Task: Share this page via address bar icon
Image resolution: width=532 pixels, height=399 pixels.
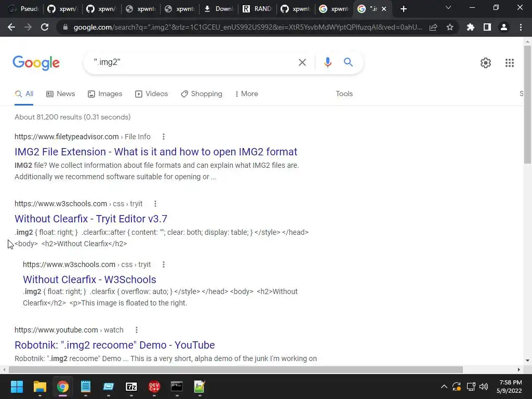Action: tap(433, 27)
